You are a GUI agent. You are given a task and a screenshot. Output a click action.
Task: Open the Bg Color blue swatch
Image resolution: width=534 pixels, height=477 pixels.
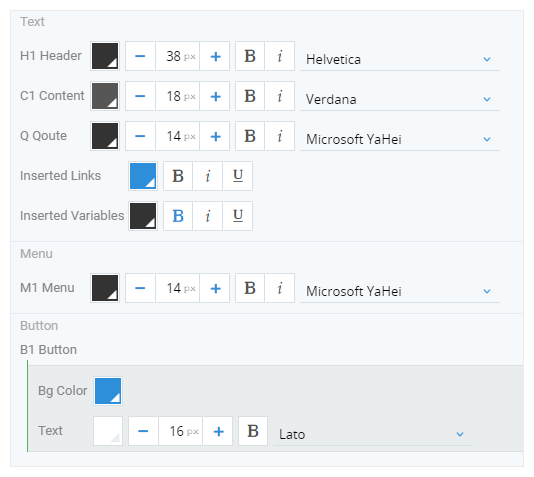[108, 391]
